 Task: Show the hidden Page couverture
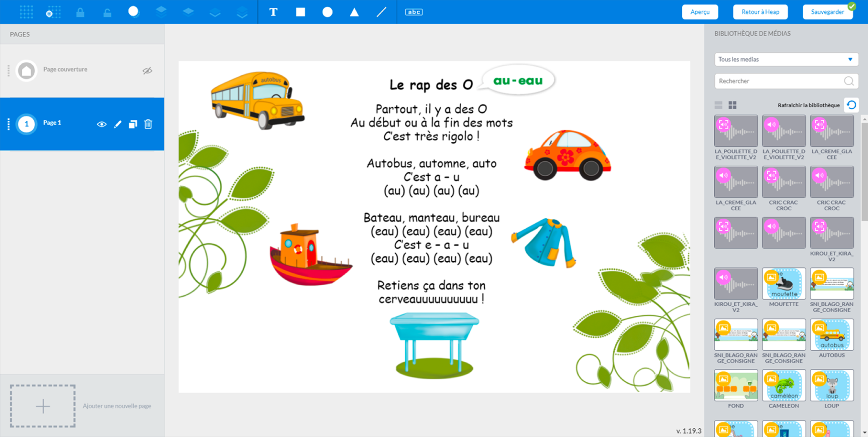tap(147, 70)
